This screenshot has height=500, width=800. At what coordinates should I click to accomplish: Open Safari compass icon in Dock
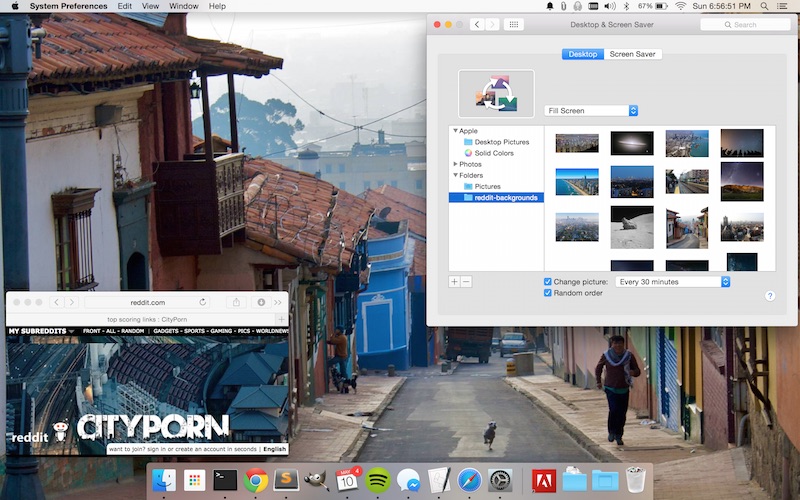[470, 480]
